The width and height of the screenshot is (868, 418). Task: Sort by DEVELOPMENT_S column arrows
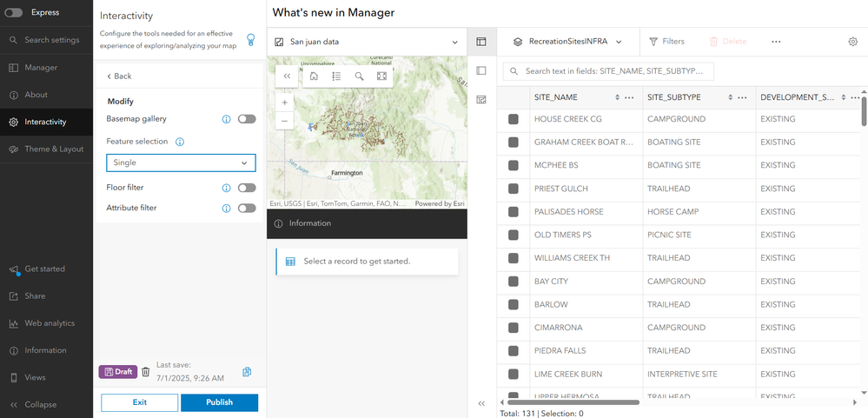click(844, 97)
